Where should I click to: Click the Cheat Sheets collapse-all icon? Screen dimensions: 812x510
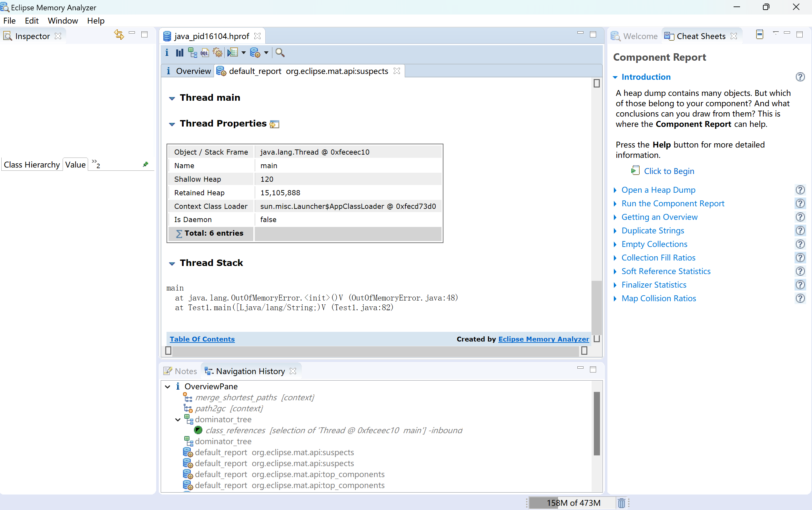point(759,35)
